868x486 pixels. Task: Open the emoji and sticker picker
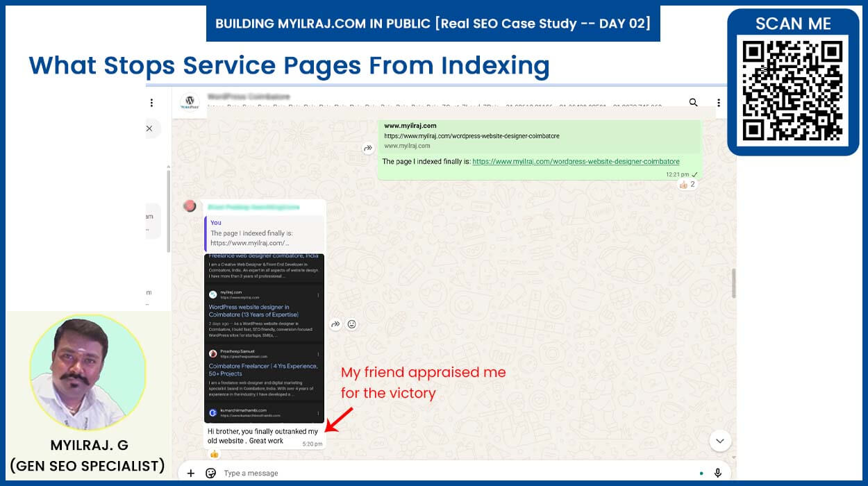pos(211,473)
